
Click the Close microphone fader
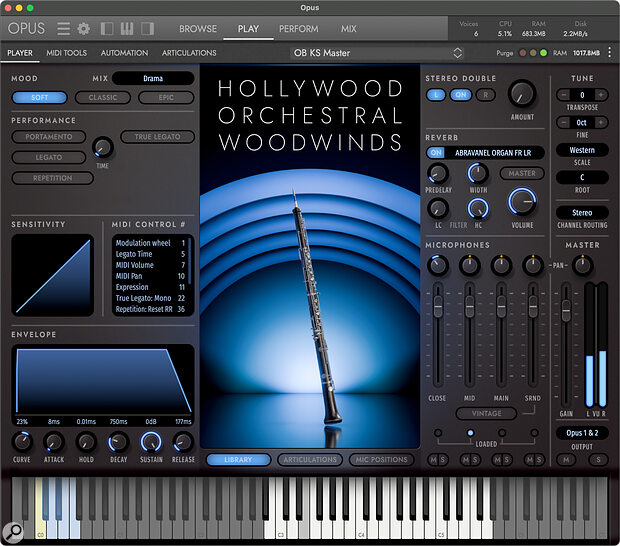click(438, 306)
